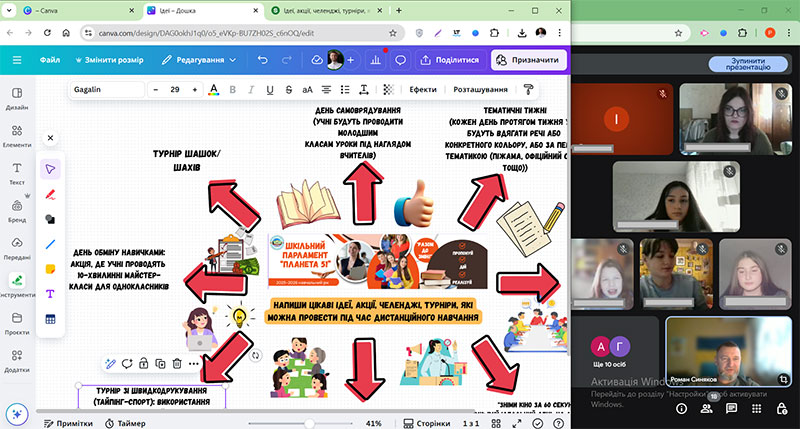Toggle strikethrough text formatting
Viewport: 800px width, 429px height.
(289, 90)
